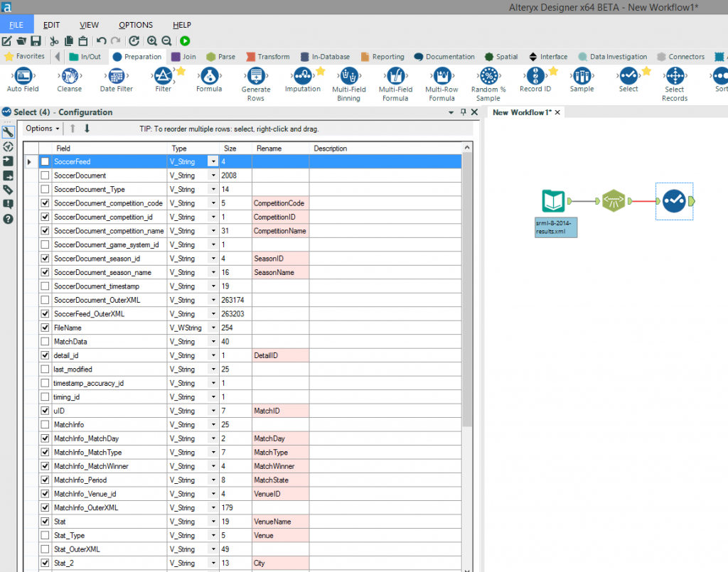Screen dimensions: 728x572
Task: Move selected field down with arrow
Action: click(x=87, y=129)
